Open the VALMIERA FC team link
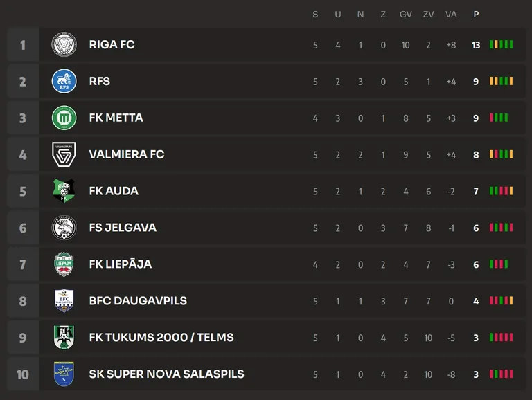This screenshot has height=400, width=532. click(x=127, y=154)
